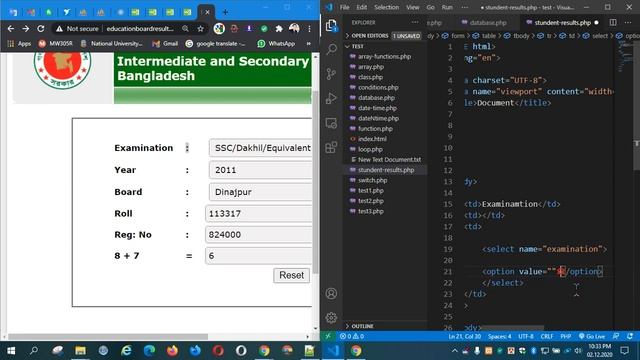Open the editor More Actions ellipsis

pyautogui.click(x=629, y=22)
